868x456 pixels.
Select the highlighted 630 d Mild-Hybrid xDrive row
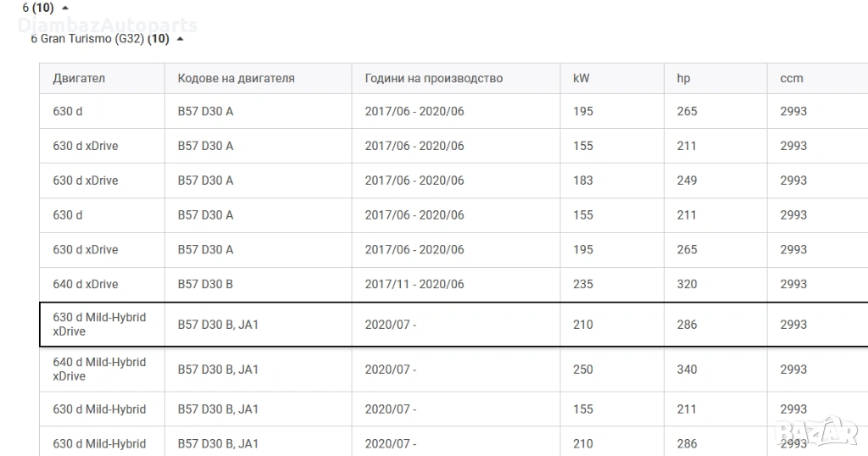pyautogui.click(x=99, y=324)
